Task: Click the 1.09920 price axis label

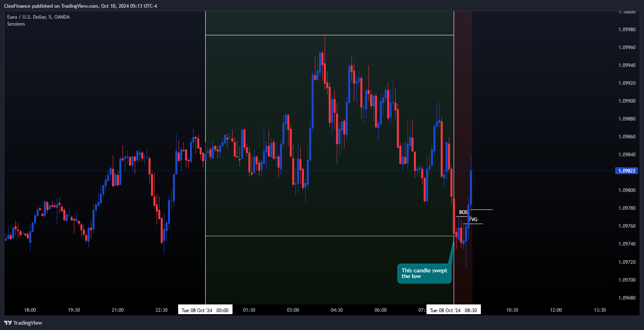Action: (627, 83)
